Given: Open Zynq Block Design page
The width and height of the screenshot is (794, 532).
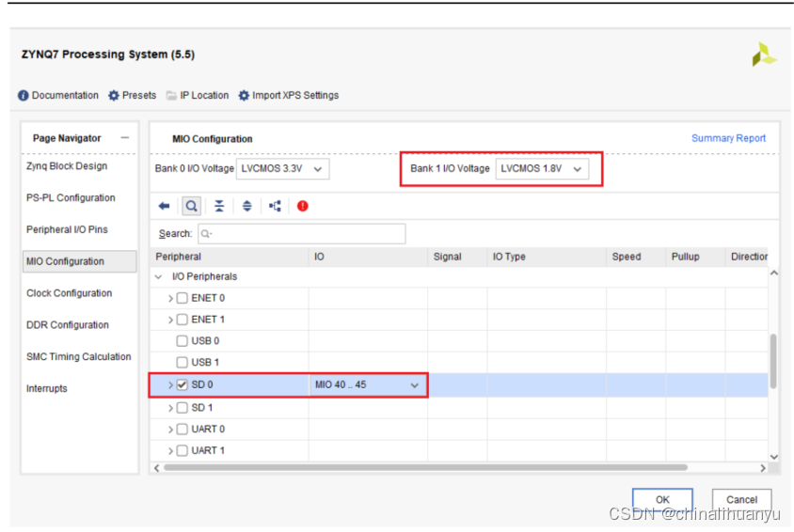Looking at the screenshot, I should click(x=67, y=165).
